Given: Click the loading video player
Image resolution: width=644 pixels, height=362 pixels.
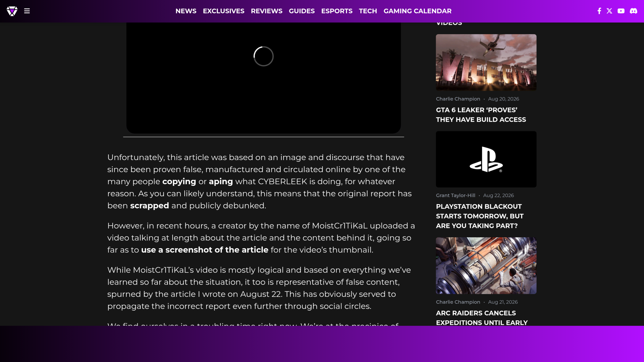Looking at the screenshot, I should tap(263, 78).
